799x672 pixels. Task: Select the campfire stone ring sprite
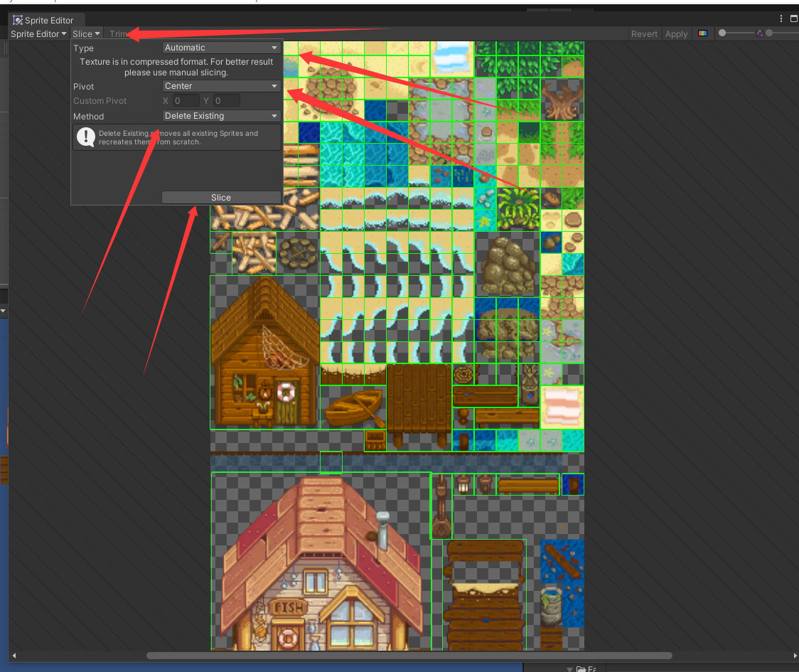298,253
